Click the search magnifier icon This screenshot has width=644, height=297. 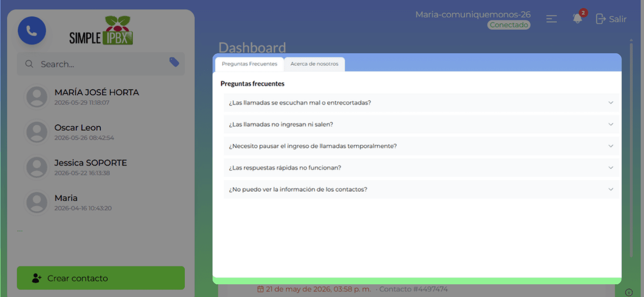click(29, 64)
